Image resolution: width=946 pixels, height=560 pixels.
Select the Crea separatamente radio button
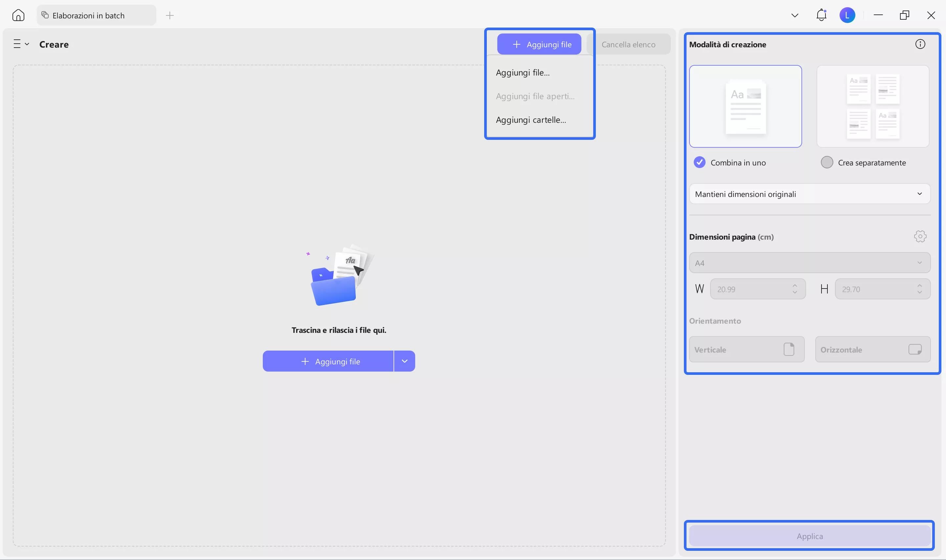point(827,162)
